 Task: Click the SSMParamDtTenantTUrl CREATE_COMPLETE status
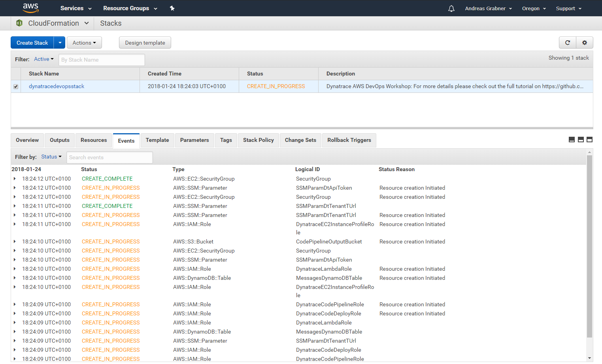click(107, 206)
